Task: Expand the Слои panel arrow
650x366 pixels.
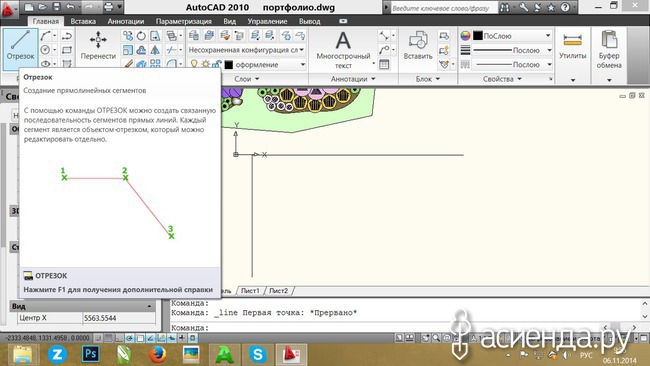Action: click(x=257, y=79)
